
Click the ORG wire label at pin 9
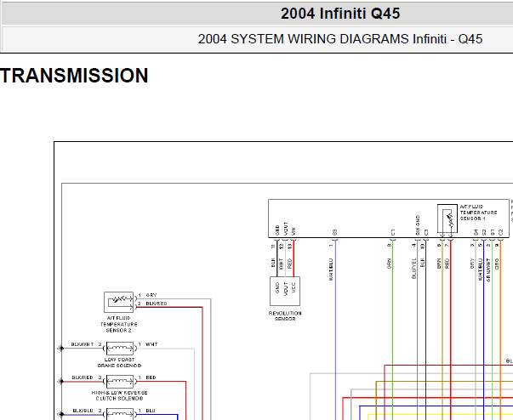pyautogui.click(x=497, y=264)
